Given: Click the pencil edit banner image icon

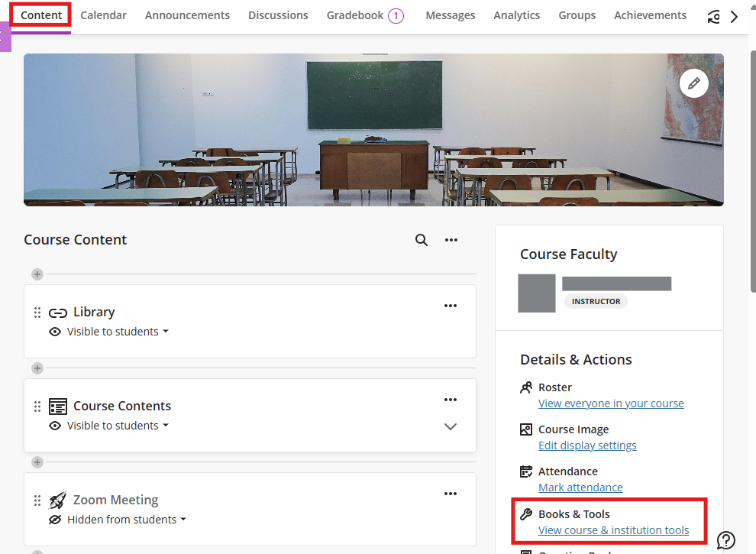Looking at the screenshot, I should coord(694,83).
